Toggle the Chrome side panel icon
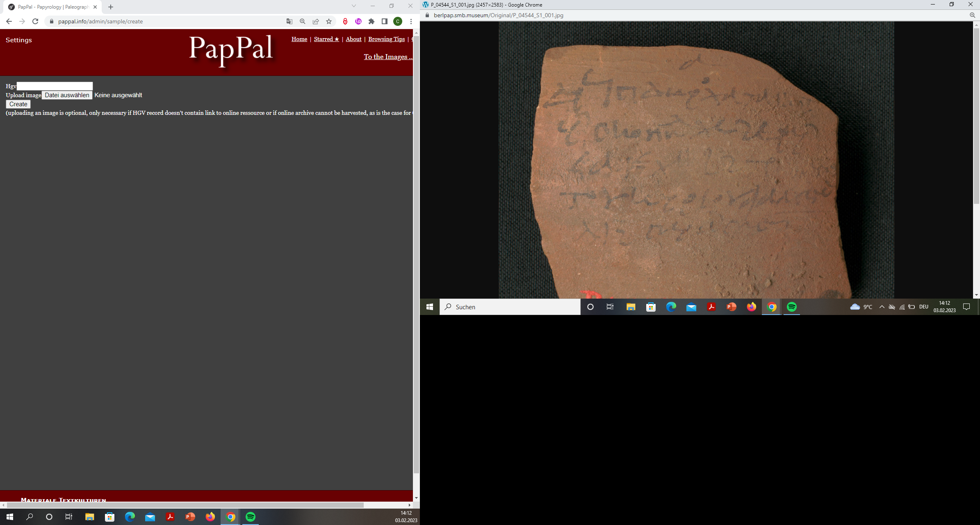 pos(385,21)
